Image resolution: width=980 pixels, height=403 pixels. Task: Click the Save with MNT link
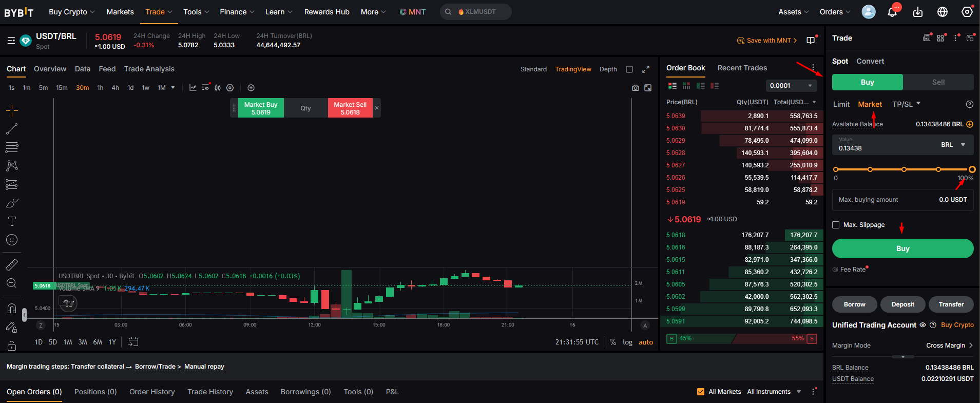click(x=767, y=41)
